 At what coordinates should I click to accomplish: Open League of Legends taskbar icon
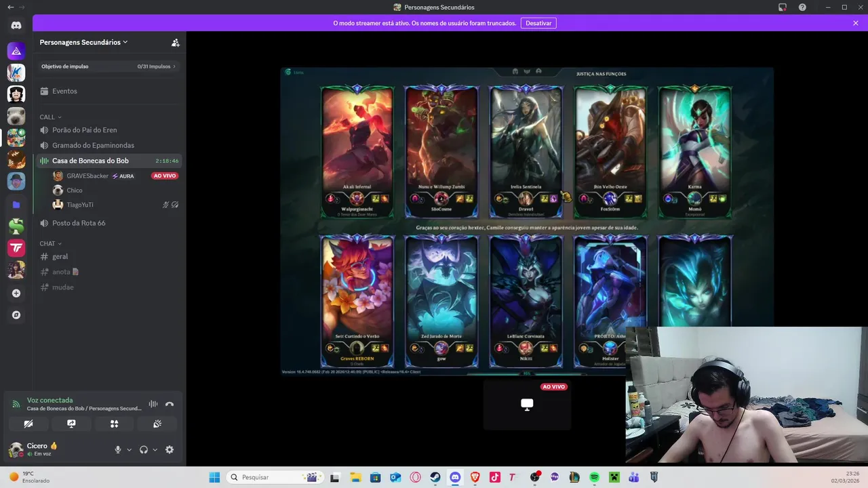(x=574, y=477)
